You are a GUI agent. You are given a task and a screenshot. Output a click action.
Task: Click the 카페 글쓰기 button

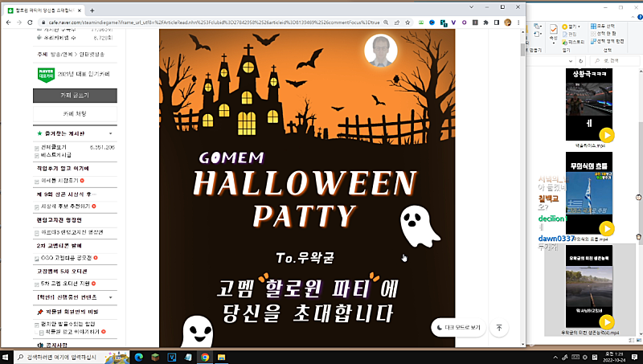coord(75,95)
